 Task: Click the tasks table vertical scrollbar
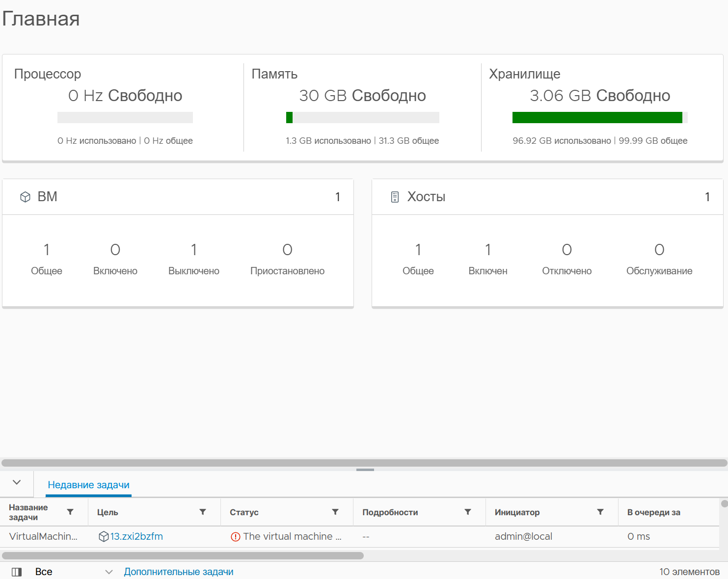(724, 503)
